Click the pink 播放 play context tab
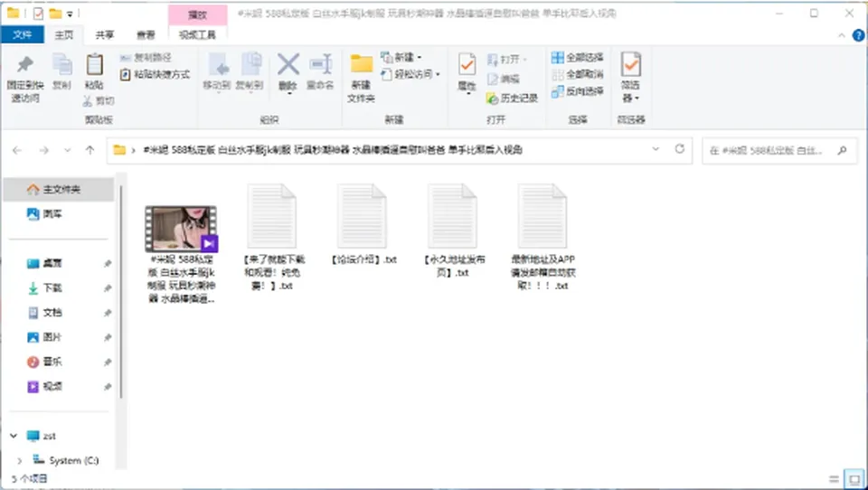 click(198, 15)
